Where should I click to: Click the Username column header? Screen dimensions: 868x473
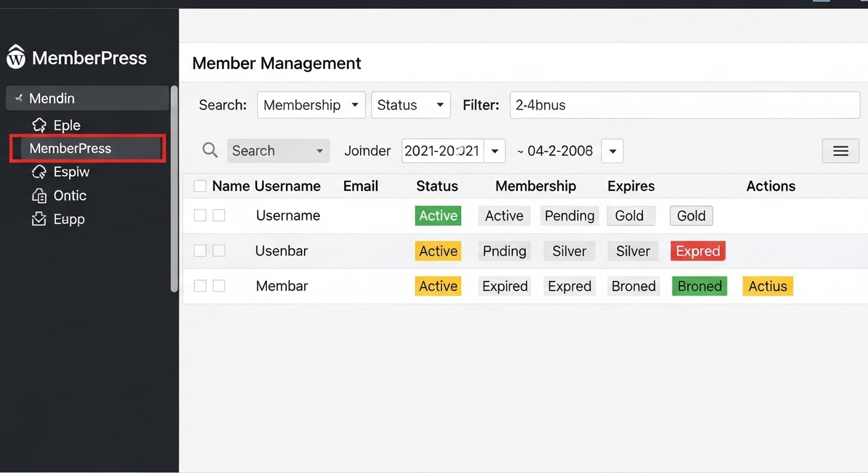click(287, 186)
